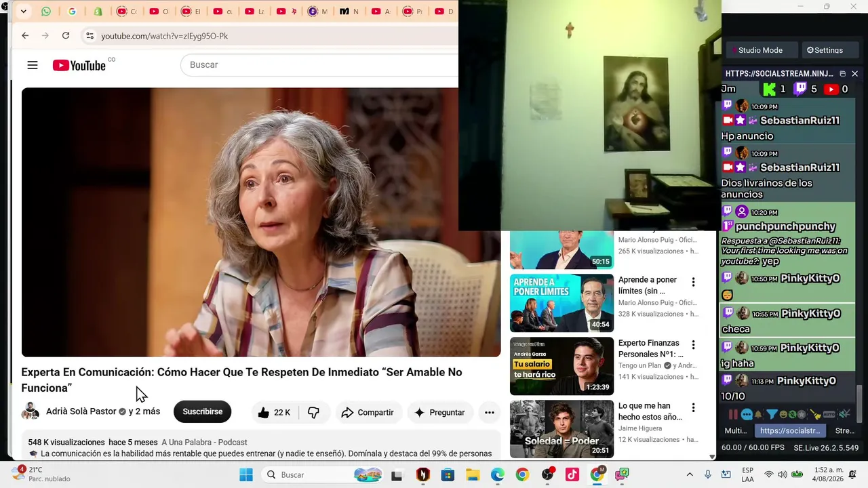Click the blue chat bubble icon in dock

(747, 414)
